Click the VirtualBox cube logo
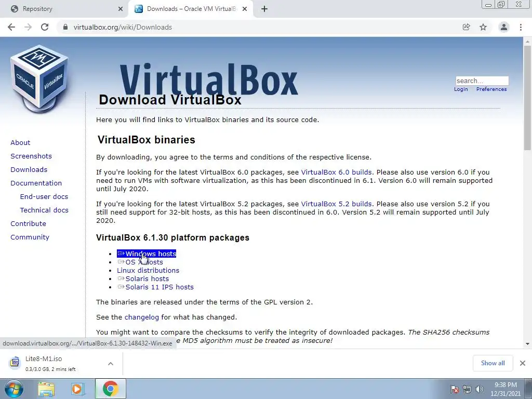The height and width of the screenshot is (399, 532). coord(39,79)
